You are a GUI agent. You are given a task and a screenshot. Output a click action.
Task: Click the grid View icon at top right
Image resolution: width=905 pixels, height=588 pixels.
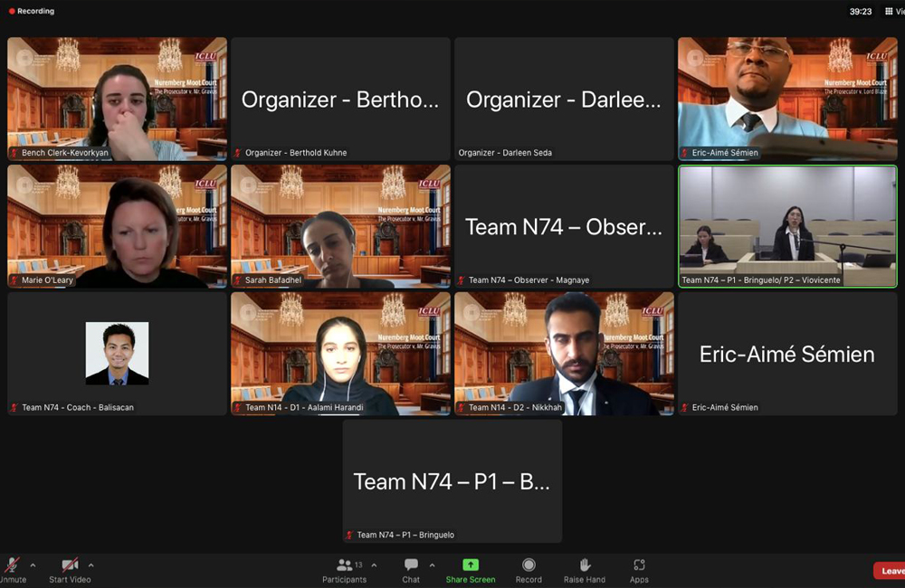click(x=891, y=12)
